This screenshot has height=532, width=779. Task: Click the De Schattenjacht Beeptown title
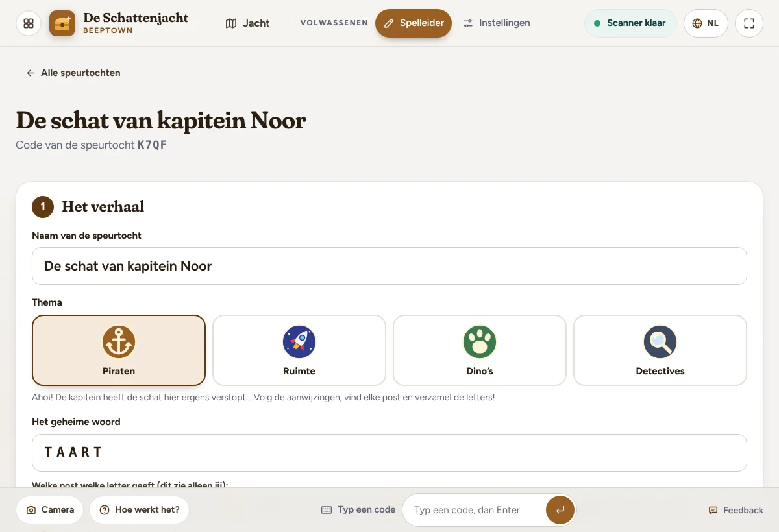click(x=136, y=23)
